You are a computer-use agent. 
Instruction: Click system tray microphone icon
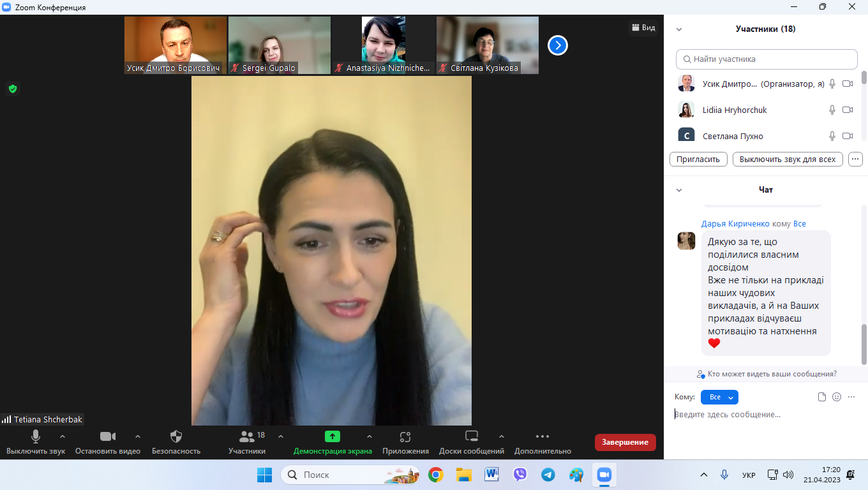(724, 475)
